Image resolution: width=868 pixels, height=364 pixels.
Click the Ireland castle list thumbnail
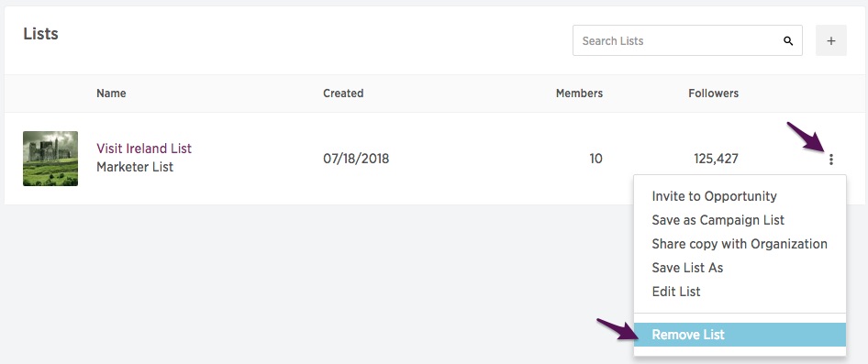(x=50, y=159)
